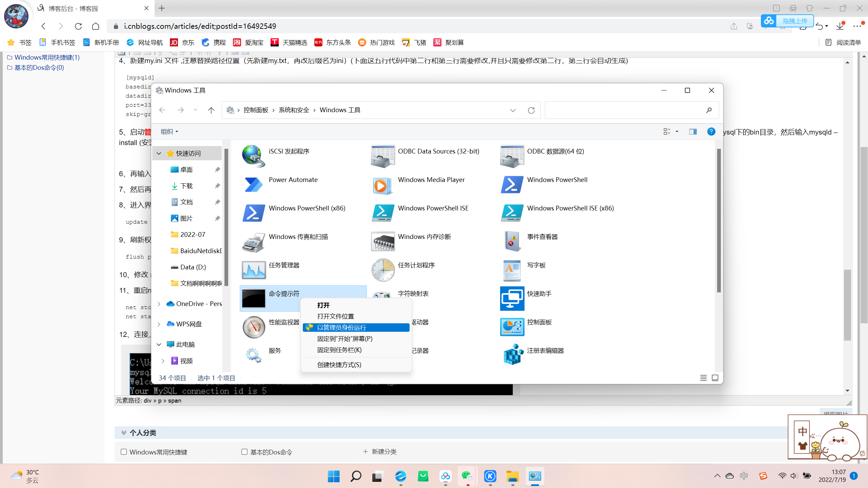Open WeChat from the taskbar
Image resolution: width=868 pixels, height=488 pixels.
click(467, 476)
